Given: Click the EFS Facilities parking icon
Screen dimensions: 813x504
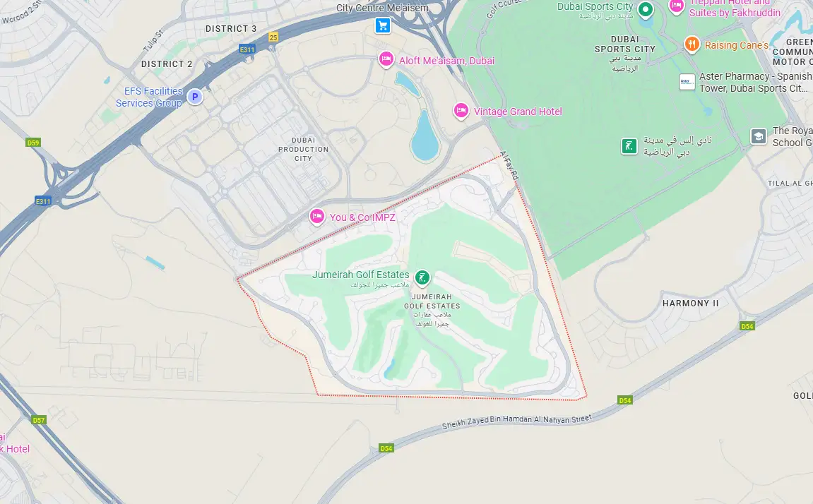Looking at the screenshot, I should click(195, 96).
